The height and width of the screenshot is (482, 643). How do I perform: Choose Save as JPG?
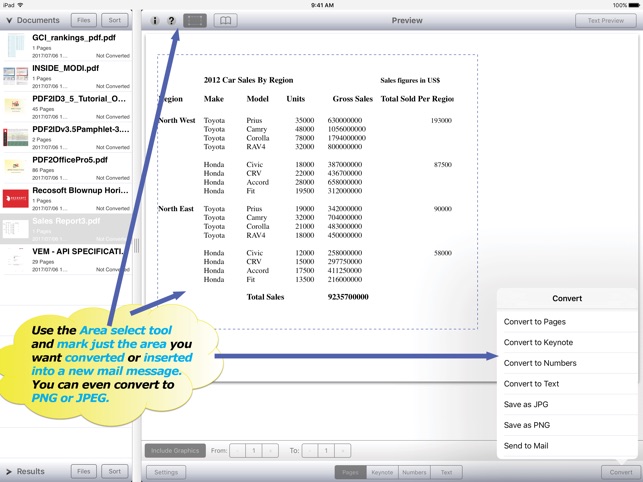click(x=568, y=404)
